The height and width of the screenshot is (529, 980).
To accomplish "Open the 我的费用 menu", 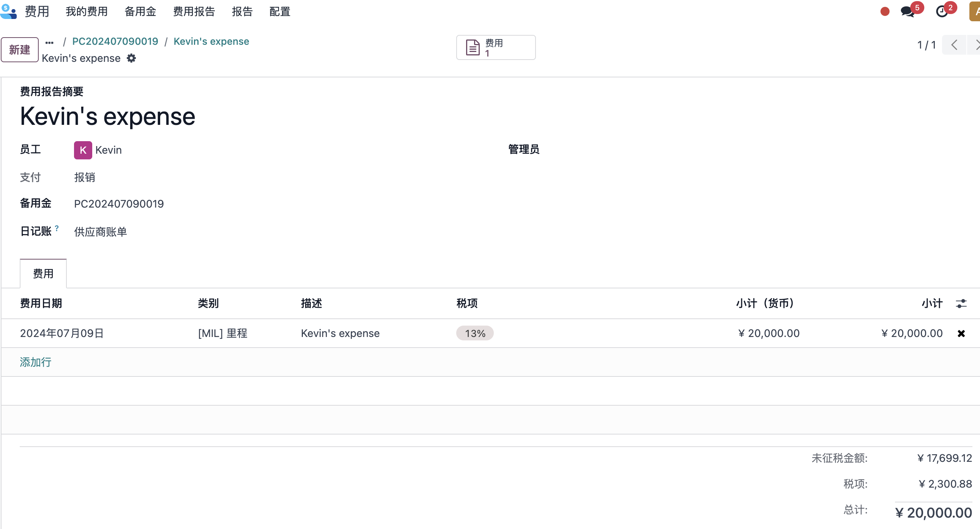I will 87,11.
